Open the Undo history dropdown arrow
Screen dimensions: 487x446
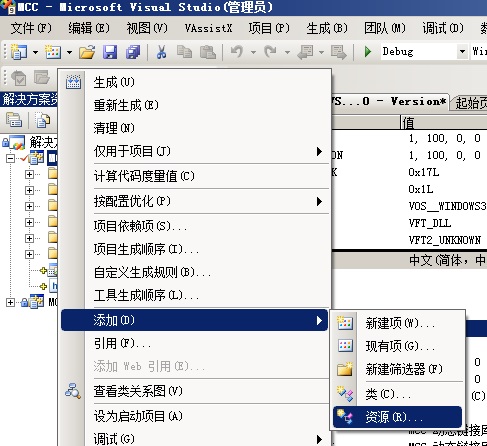coord(253,52)
